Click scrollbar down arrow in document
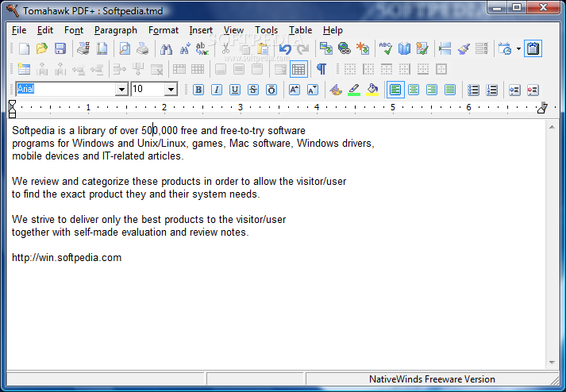The width and height of the screenshot is (566, 392). click(x=552, y=363)
